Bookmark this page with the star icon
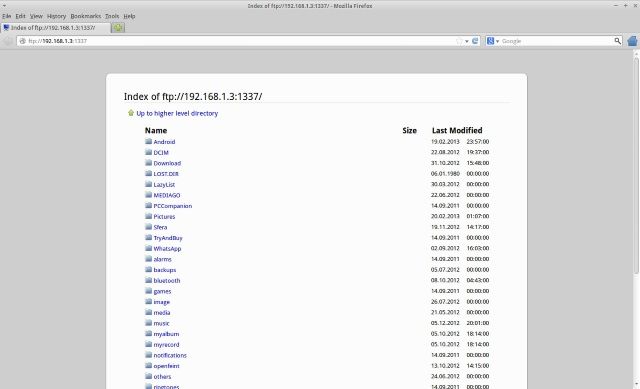 tap(459, 41)
